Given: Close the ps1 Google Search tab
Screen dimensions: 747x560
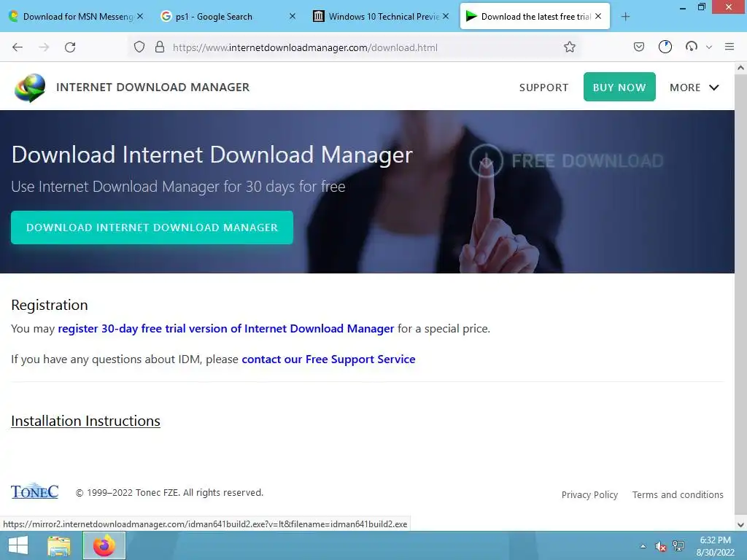Looking at the screenshot, I should (293, 16).
